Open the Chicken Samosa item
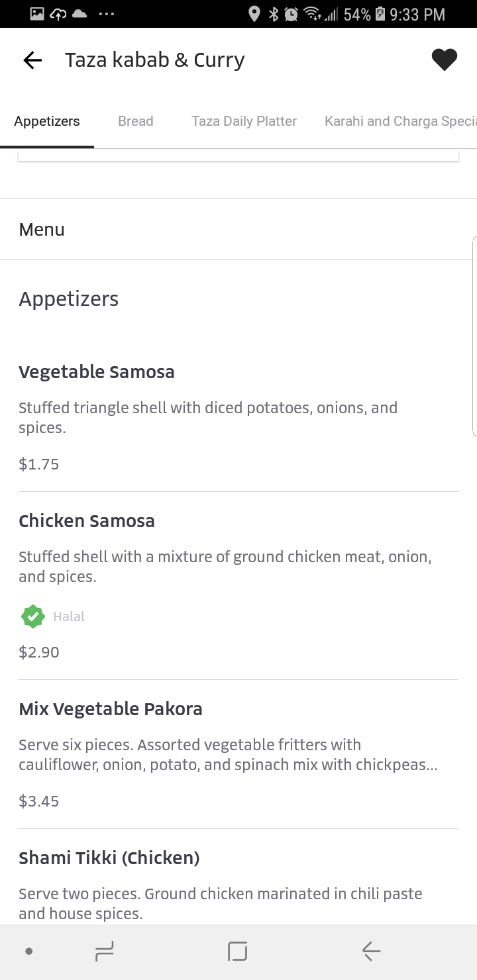 coord(87,521)
